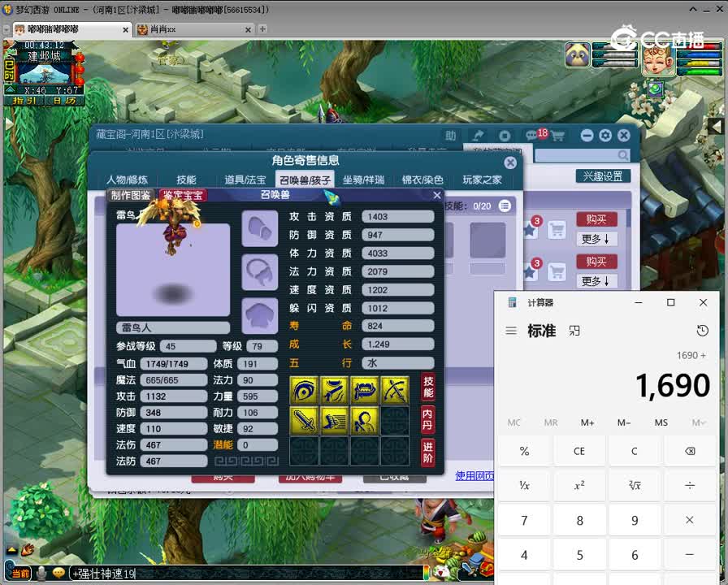The height and width of the screenshot is (585, 728).
Task: Click the 内丹 side button in pet panel
Action: [427, 419]
